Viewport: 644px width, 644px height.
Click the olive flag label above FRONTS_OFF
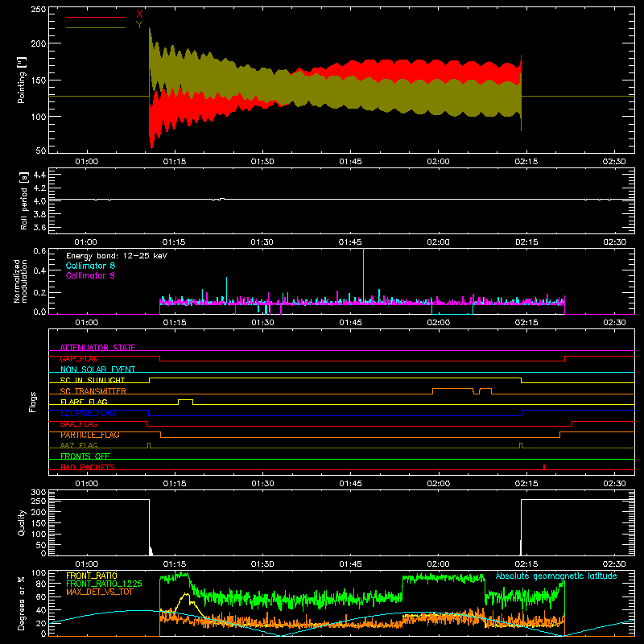(x=79, y=445)
